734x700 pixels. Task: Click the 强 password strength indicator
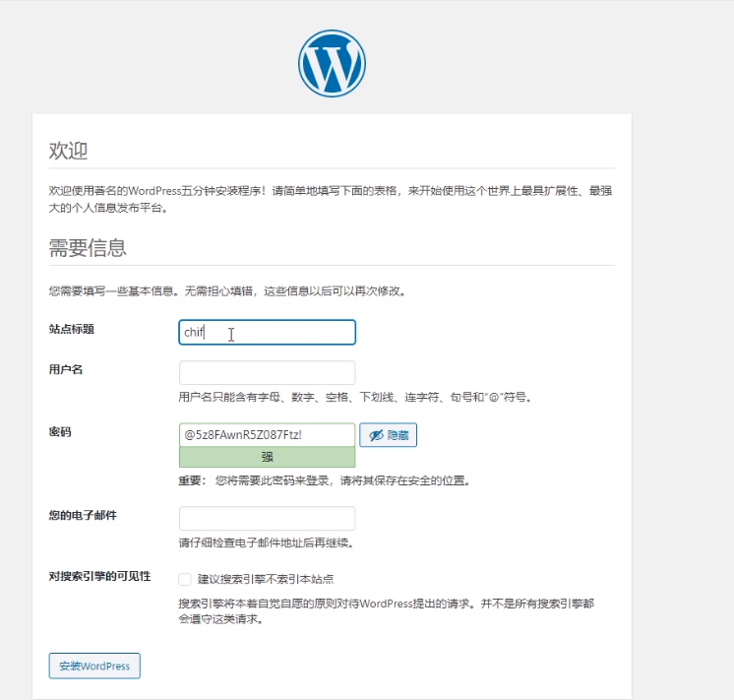pos(267,457)
